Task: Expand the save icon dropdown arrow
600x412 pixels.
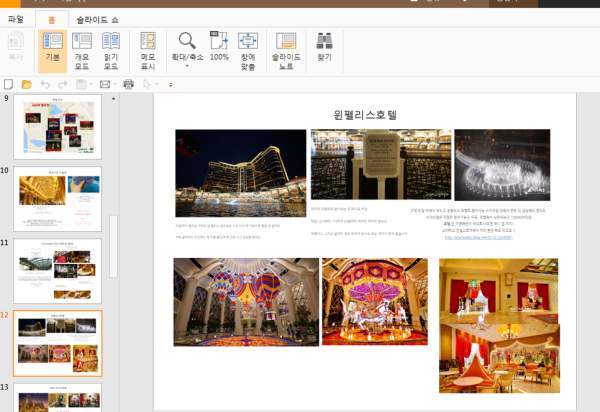Action: [x=91, y=84]
